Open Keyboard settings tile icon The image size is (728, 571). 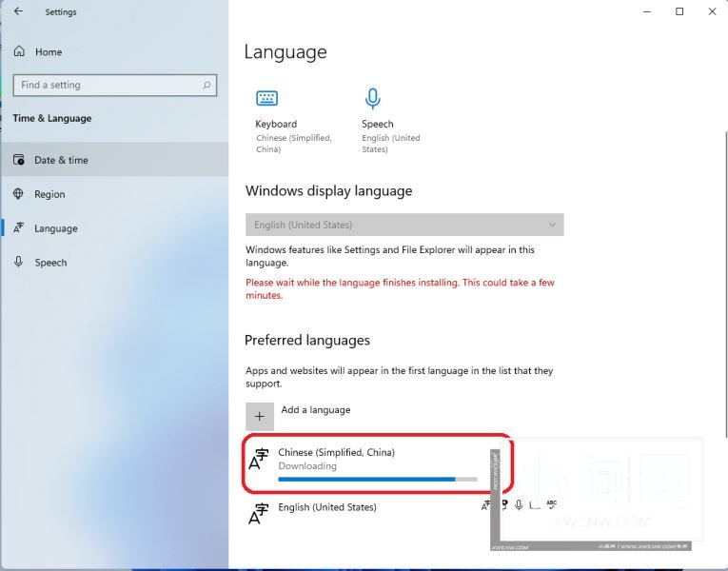point(267,98)
